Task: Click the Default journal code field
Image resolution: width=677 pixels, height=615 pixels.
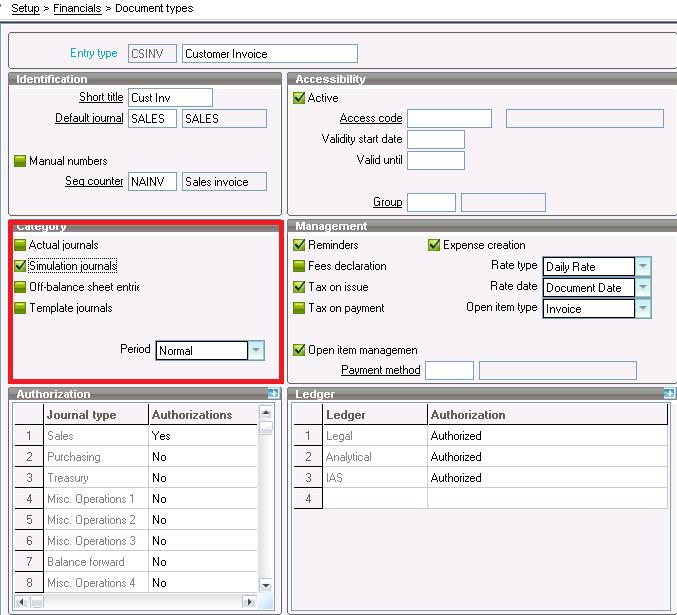Action: [152, 118]
